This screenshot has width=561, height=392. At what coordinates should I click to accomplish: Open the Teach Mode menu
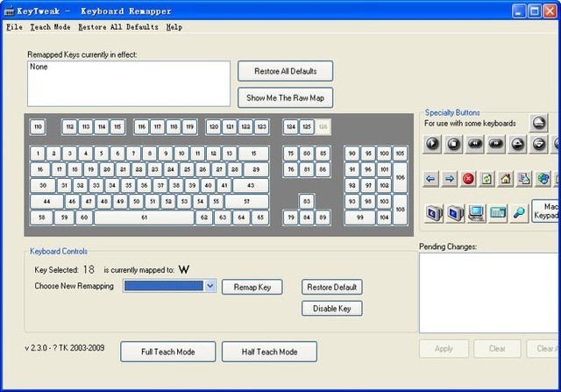[50, 27]
